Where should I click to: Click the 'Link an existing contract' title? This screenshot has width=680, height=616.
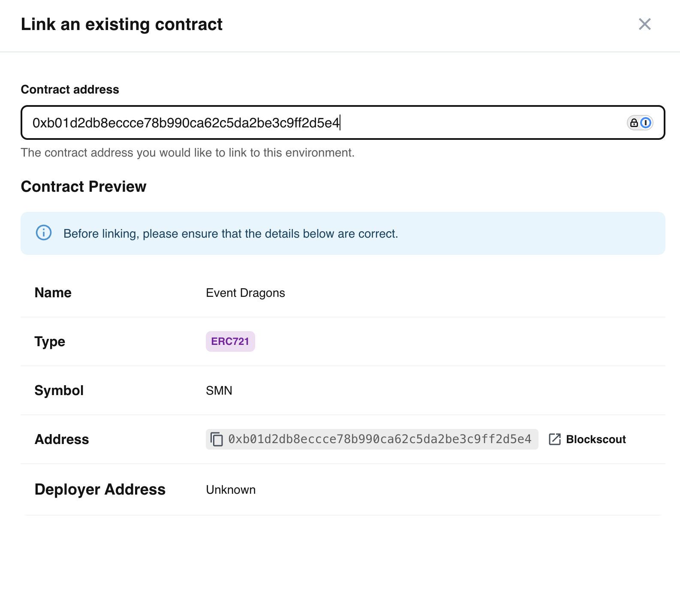pyautogui.click(x=122, y=24)
